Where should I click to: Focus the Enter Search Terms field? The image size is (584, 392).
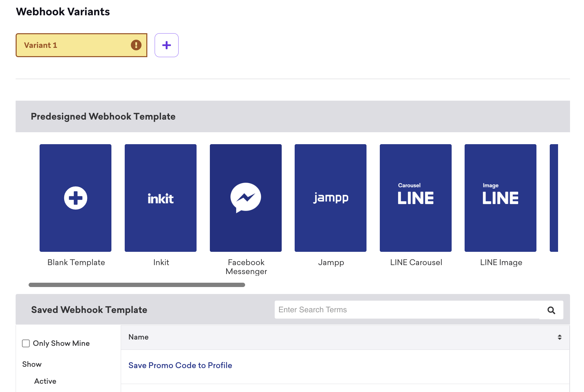[x=406, y=310]
